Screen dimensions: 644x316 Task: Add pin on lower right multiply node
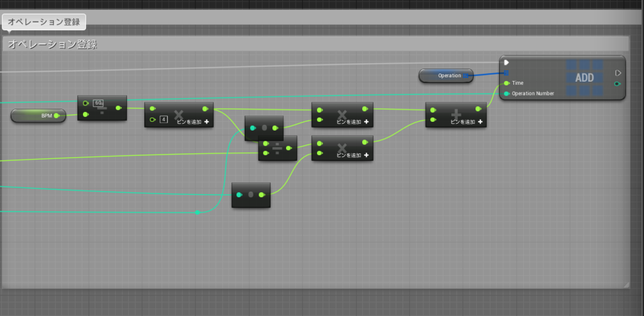pyautogui.click(x=352, y=156)
